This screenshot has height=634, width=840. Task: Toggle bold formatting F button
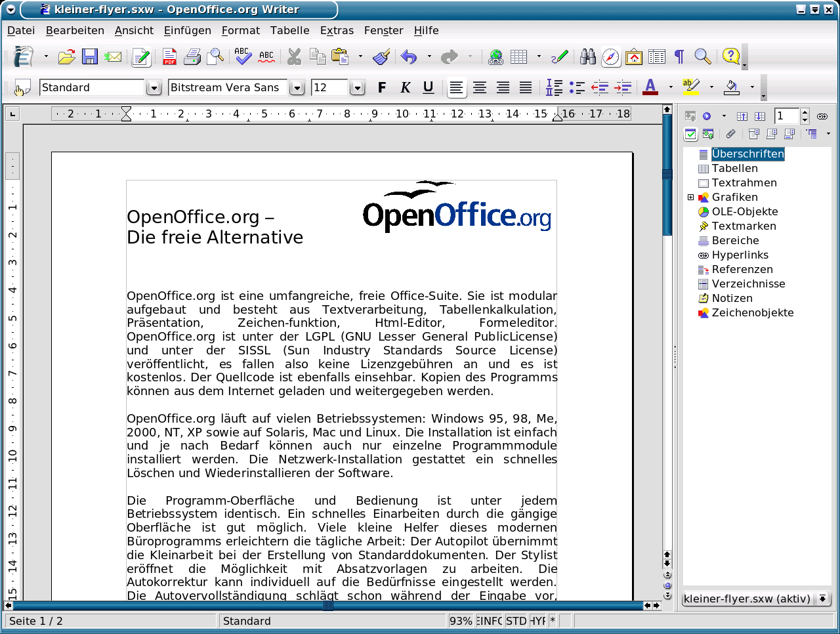[382, 88]
